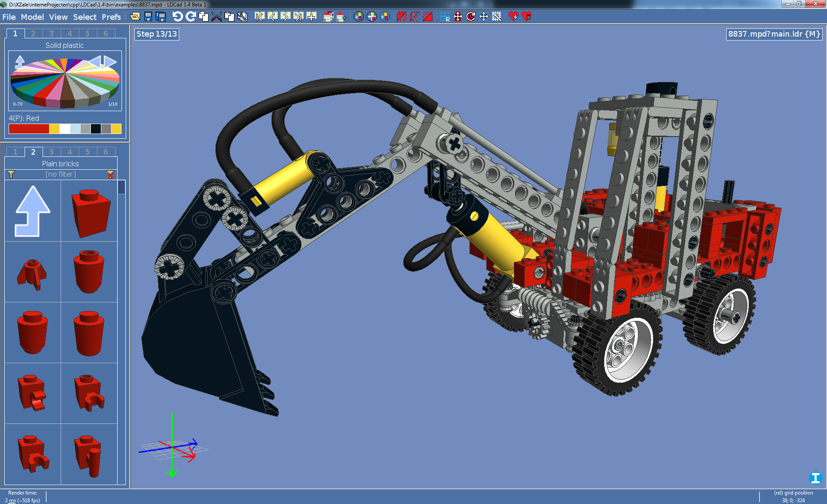Viewport: 827px width, 504px height.
Task: Add a new step with the plus icon
Action: click(311, 17)
